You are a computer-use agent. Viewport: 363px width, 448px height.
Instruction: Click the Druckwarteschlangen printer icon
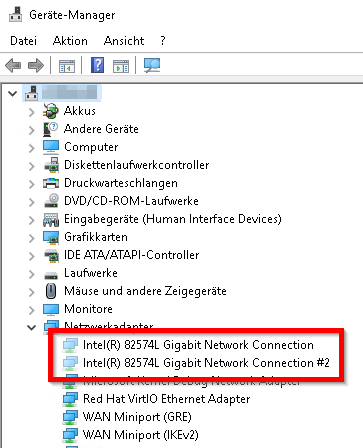coord(51,183)
